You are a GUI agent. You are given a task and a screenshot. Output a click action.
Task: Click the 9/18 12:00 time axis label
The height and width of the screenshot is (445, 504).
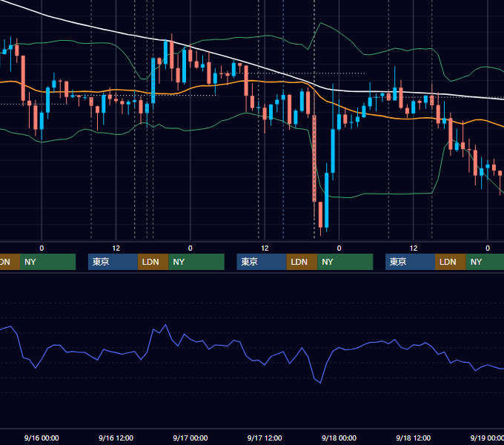[414, 438]
